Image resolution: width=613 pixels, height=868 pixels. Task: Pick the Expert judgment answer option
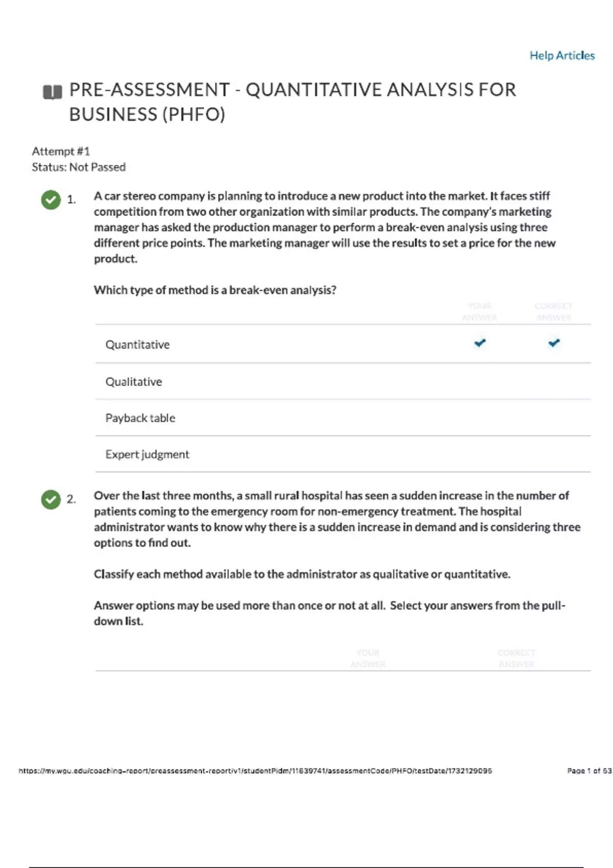[x=147, y=454]
